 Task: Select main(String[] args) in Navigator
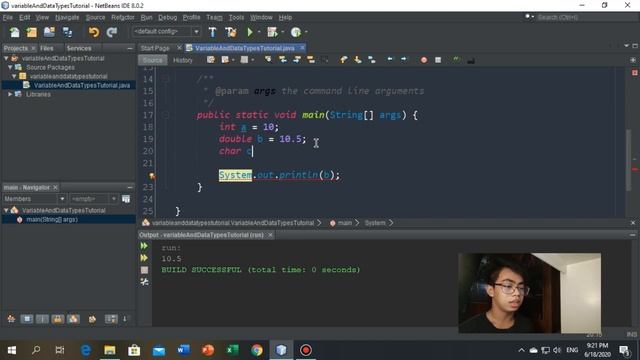coord(52,220)
